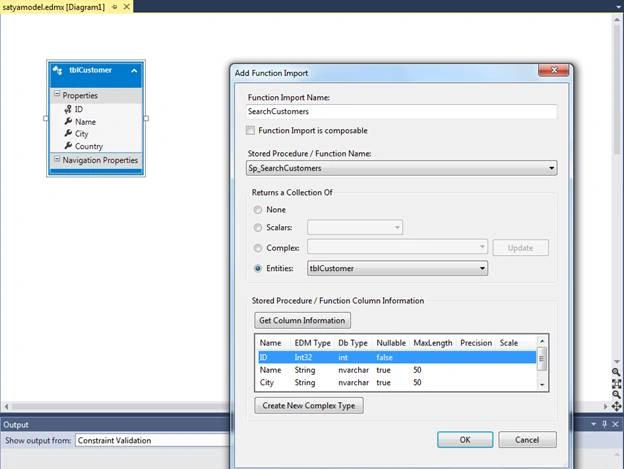The image size is (624, 469).
Task: Click the diagram zoom in icon
Action: point(616,372)
